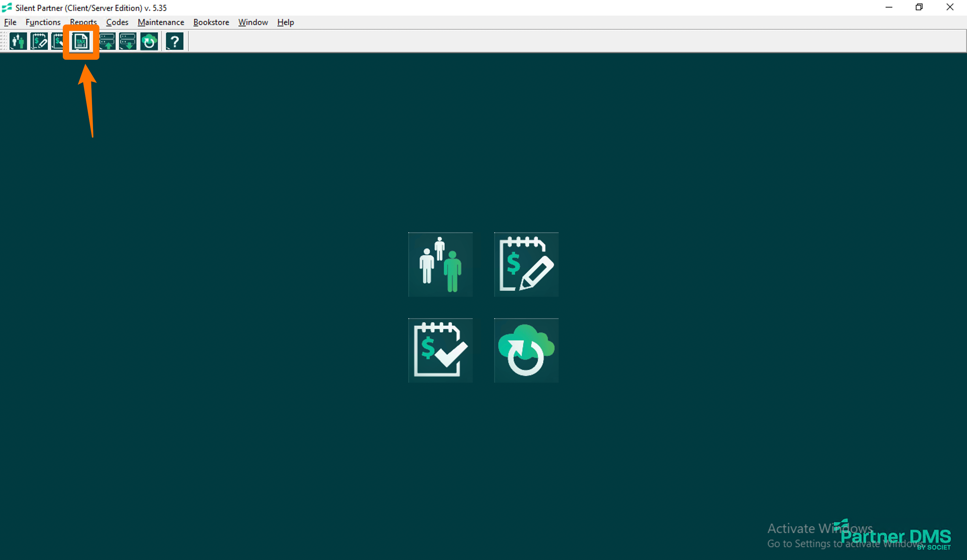
Task: Click the server download arrow toolbar icon
Action: [x=128, y=41]
